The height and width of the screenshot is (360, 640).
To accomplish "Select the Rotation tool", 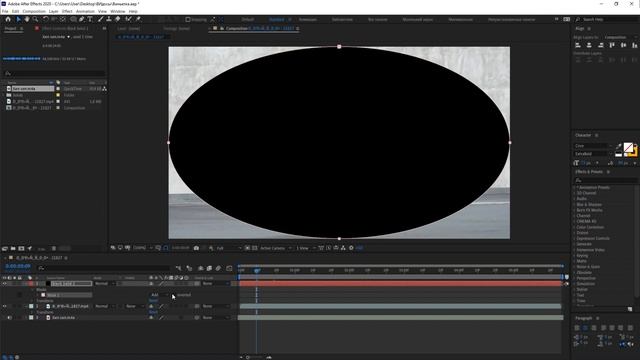I will pyautogui.click(x=46, y=19).
